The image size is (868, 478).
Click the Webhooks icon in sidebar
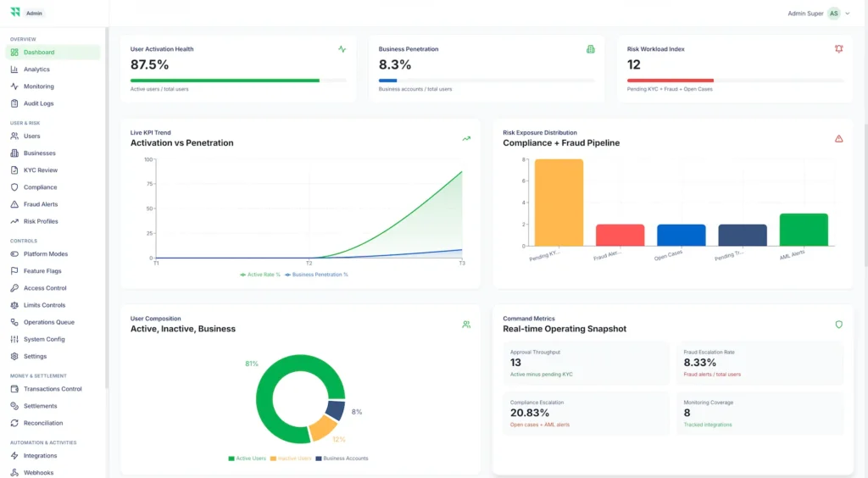pyautogui.click(x=14, y=472)
